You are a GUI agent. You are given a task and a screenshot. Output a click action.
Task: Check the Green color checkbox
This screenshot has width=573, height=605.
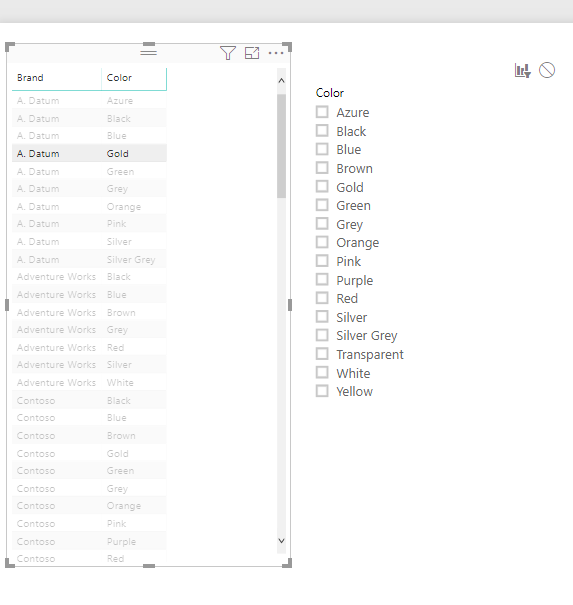322,205
